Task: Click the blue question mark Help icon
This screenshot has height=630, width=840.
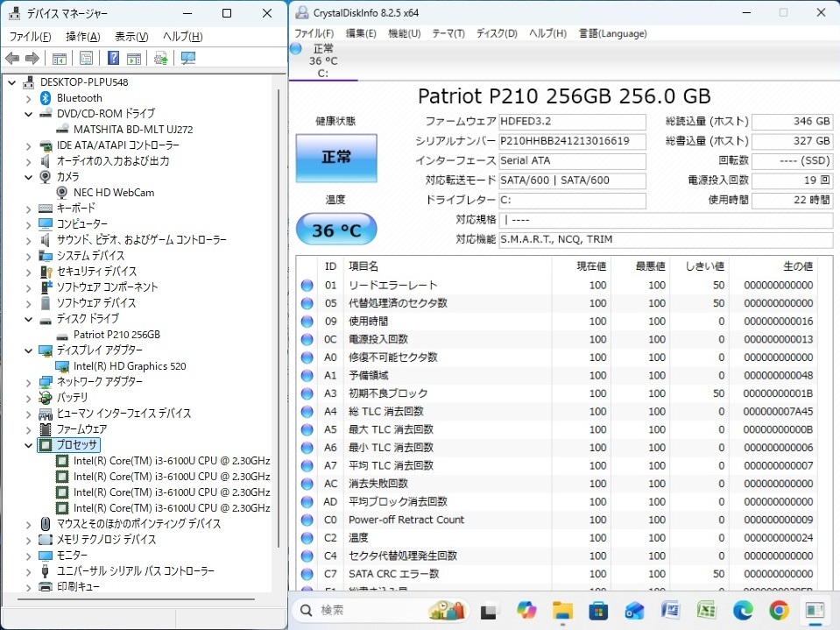Action: (113, 59)
